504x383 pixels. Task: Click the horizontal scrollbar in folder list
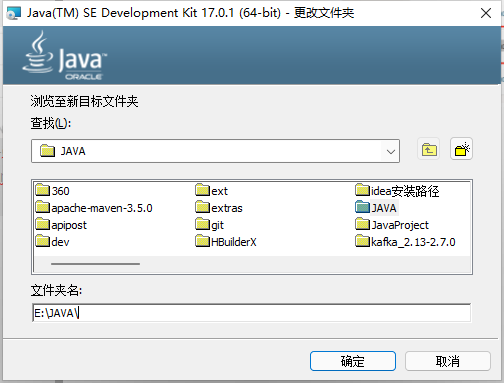[95, 264]
